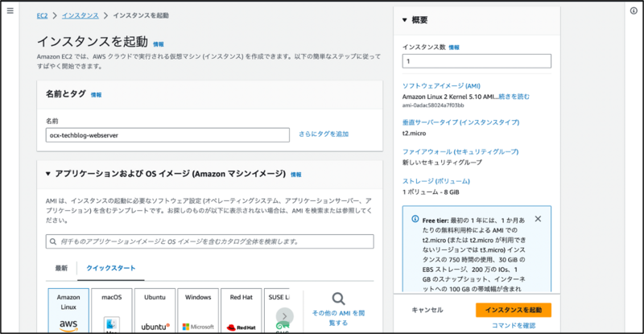Open 仮想サーバータイプ (インスタンスタイプ) link
644x334 pixels.
[460, 122]
